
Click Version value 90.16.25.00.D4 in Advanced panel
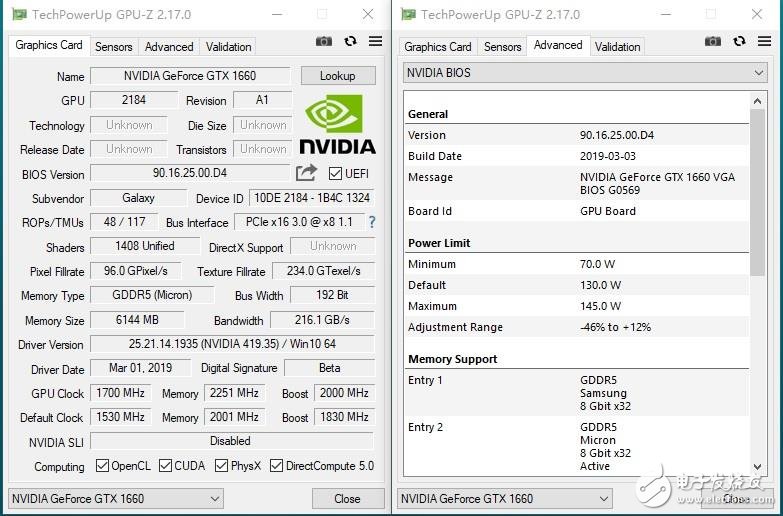point(617,135)
